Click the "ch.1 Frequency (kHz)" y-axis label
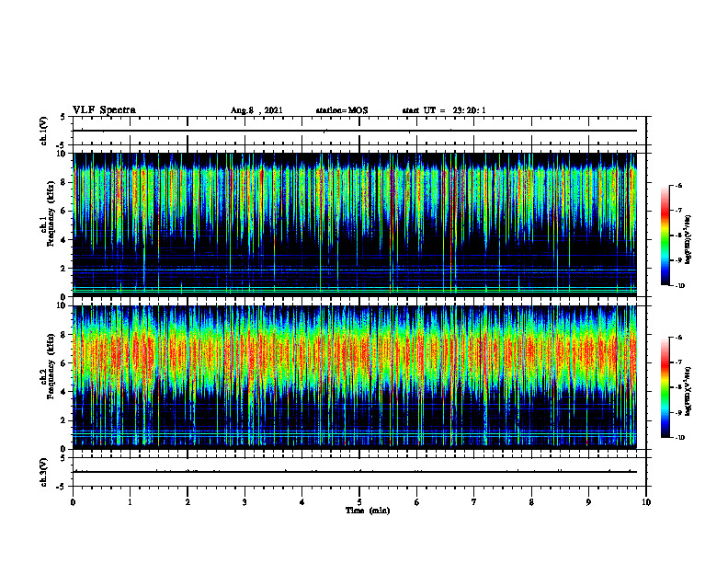 (50, 213)
